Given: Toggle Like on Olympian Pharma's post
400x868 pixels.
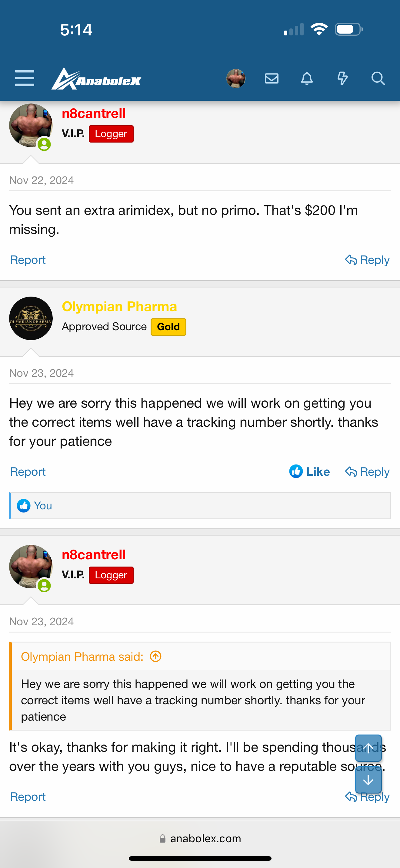Looking at the screenshot, I should pyautogui.click(x=310, y=472).
